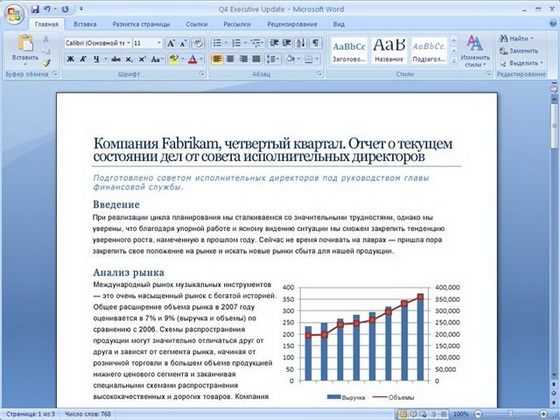Sort the selected text alphabetically
560x420 pixels.
tap(301, 43)
